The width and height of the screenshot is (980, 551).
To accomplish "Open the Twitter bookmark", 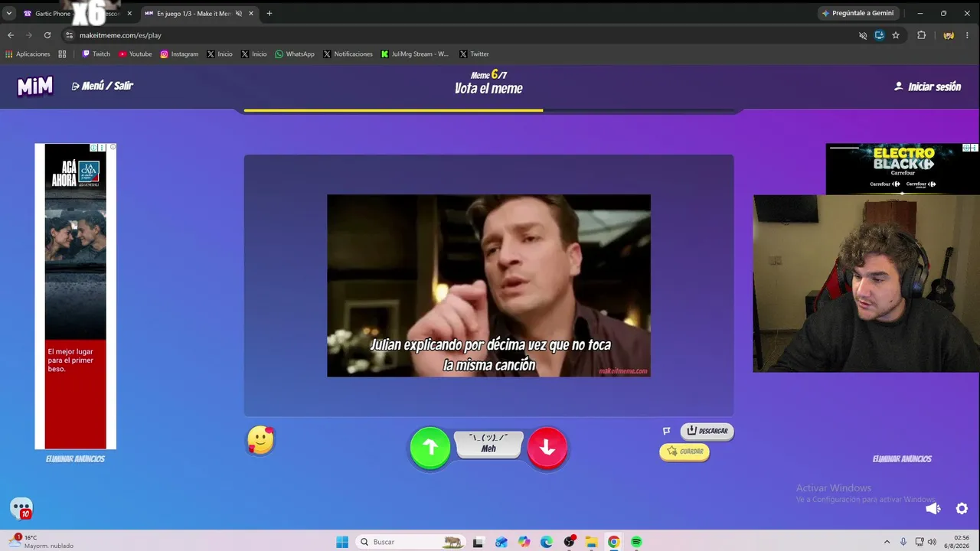I will [474, 54].
